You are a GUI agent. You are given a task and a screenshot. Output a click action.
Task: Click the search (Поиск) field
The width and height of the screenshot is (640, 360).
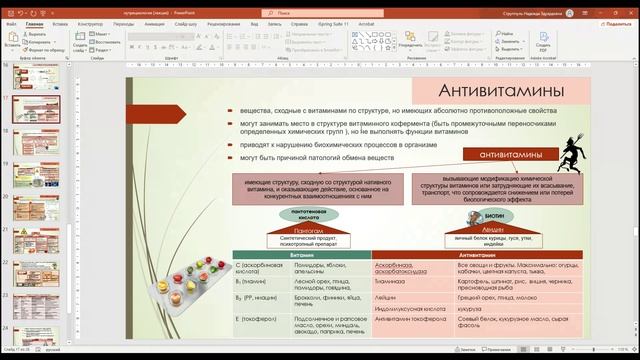(322, 13)
